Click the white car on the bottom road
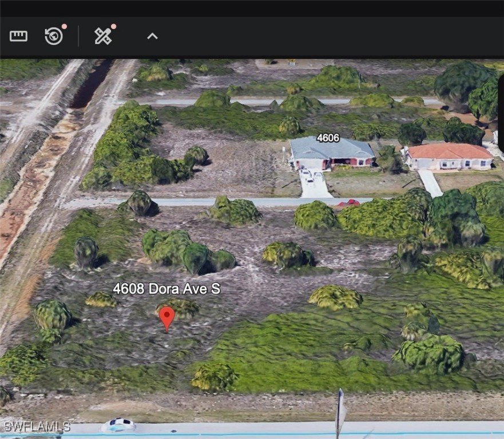 pos(119,425)
